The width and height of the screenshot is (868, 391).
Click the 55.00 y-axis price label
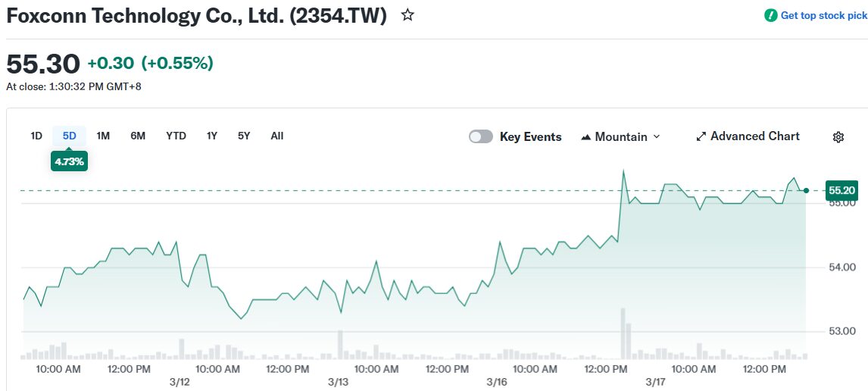point(841,203)
